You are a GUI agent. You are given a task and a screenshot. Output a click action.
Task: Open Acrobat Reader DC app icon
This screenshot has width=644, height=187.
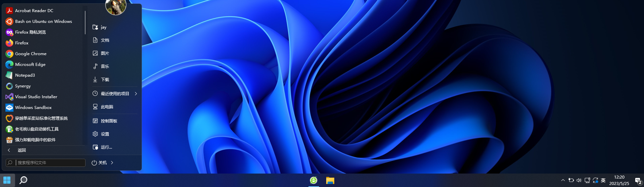[9, 10]
